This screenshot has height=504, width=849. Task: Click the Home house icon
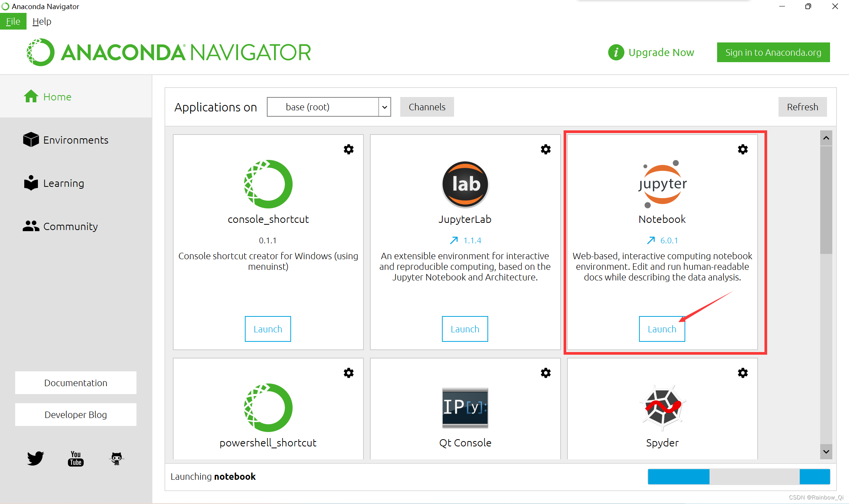tap(31, 96)
